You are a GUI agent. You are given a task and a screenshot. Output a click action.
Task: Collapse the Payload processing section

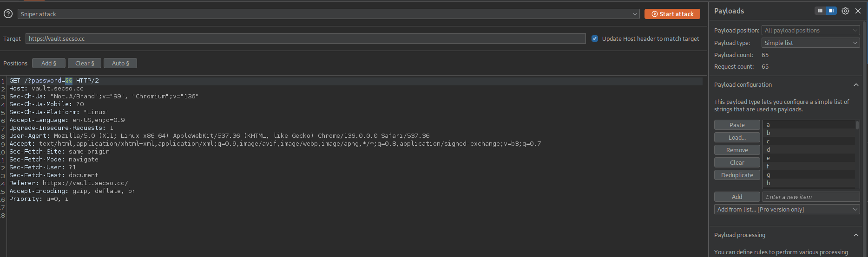[855, 235]
